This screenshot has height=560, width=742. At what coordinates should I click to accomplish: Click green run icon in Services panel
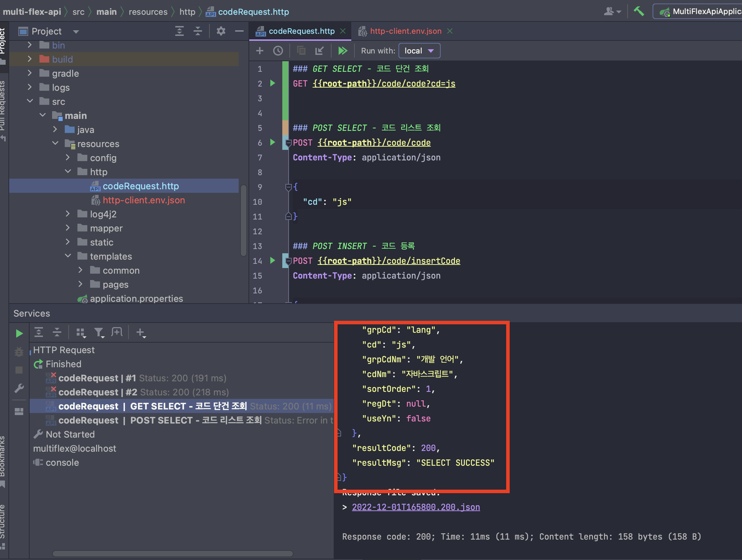19,333
